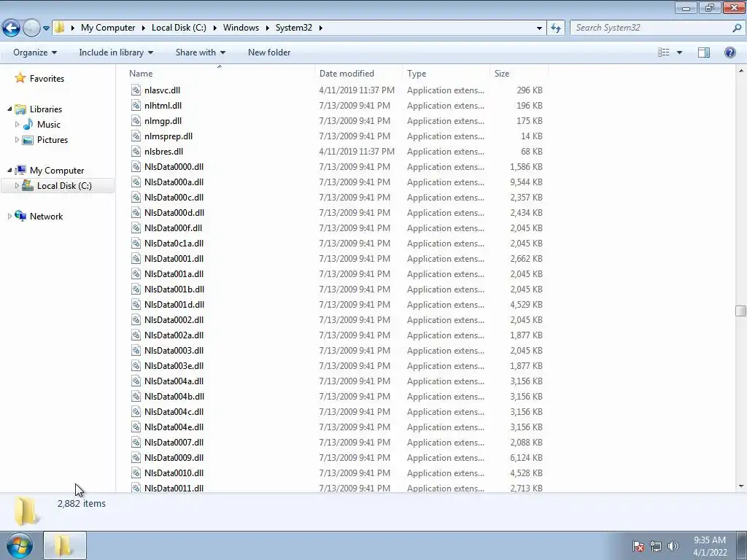Select nlasvc.dll file icon
Viewport: 747px width, 560px height.
(x=136, y=90)
